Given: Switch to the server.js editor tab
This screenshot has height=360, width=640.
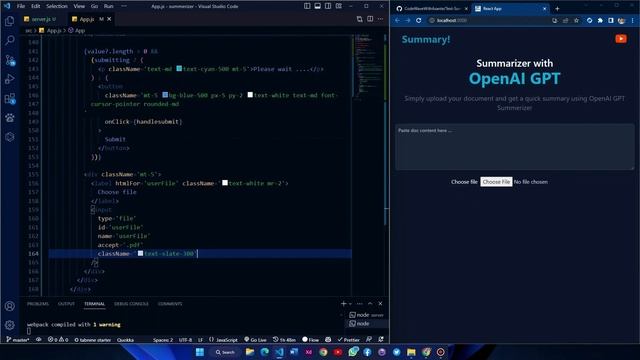Looking at the screenshot, I should tap(41, 19).
